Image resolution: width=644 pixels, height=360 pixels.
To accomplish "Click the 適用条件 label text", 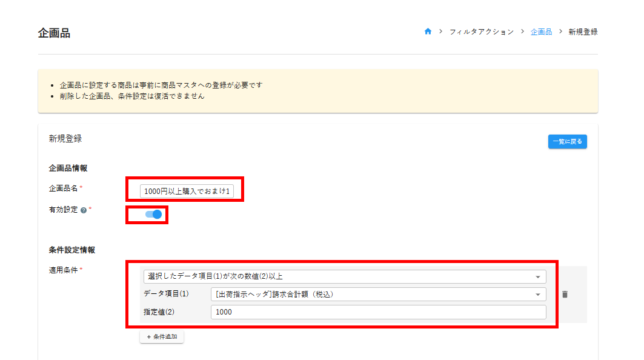I will tap(63, 270).
